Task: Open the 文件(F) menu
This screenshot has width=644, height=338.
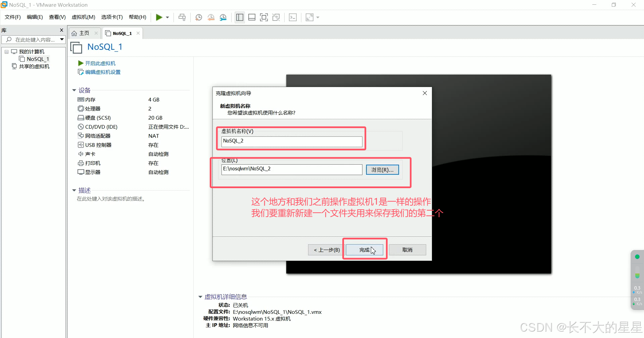Action: tap(13, 17)
